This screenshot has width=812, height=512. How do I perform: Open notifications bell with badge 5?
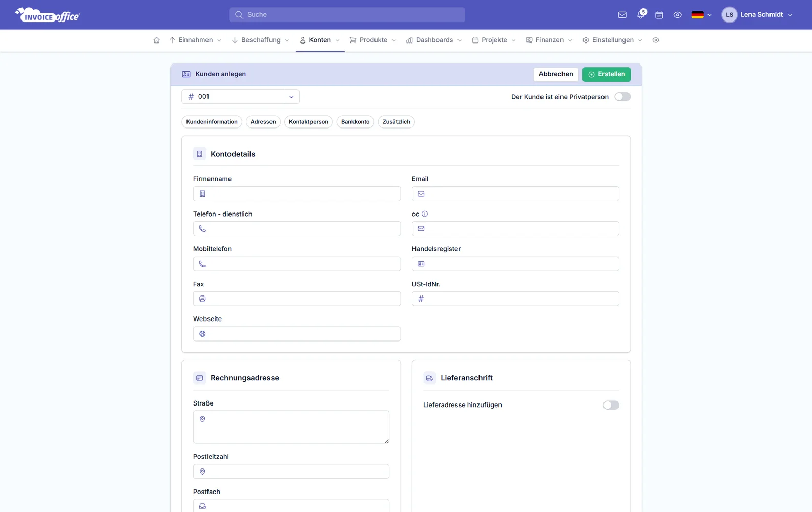tap(641, 14)
